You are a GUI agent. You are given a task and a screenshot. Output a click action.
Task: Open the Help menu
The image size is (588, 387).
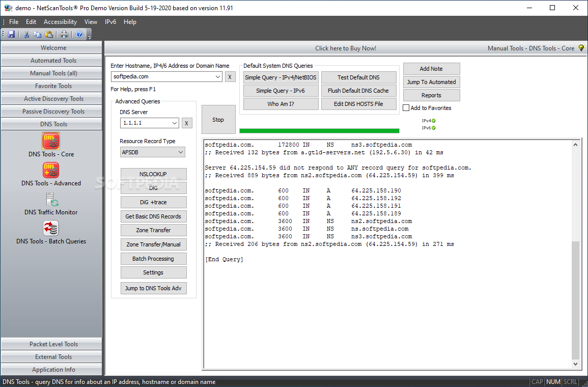pos(130,22)
